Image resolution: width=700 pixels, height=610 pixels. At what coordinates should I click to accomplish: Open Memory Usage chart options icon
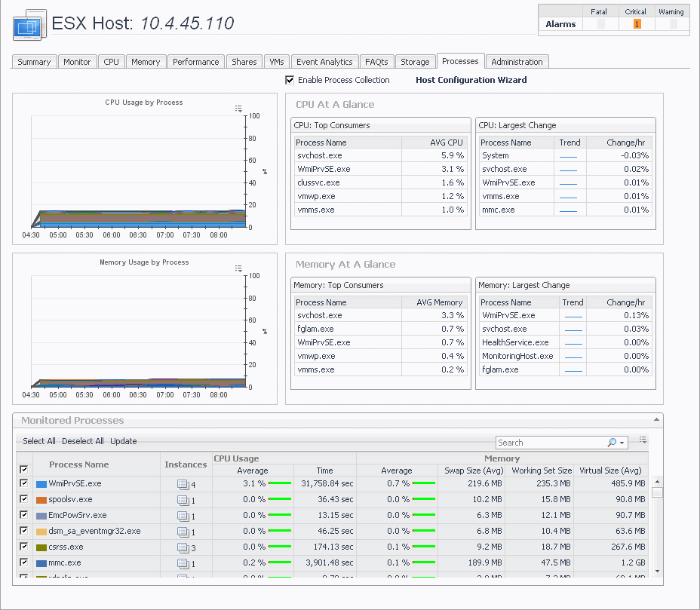point(238,268)
